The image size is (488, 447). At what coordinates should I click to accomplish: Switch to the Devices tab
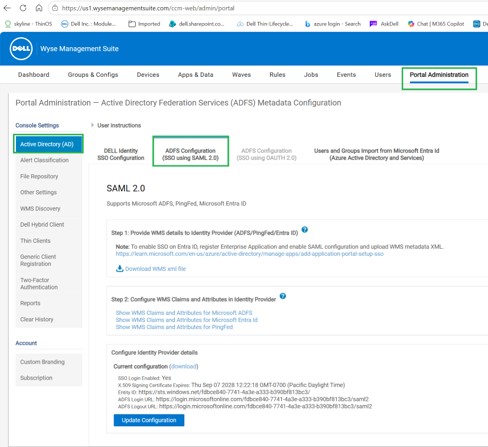[148, 75]
